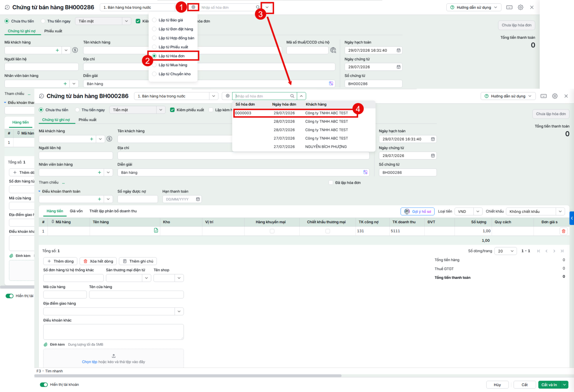The width and height of the screenshot is (574, 392).
Task: Open calendar for Ngày chứng từ, front window
Action: click(x=433, y=156)
